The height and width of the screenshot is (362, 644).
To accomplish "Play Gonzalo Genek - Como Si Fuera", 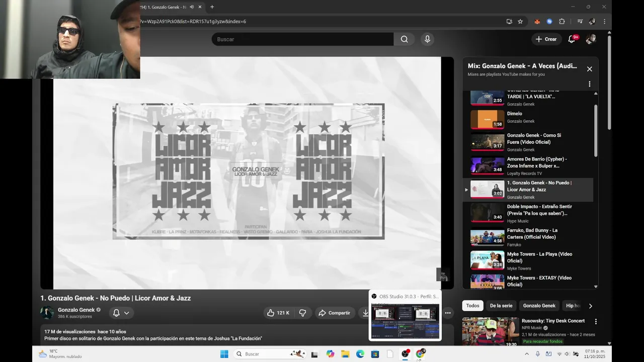I will pos(528,142).
